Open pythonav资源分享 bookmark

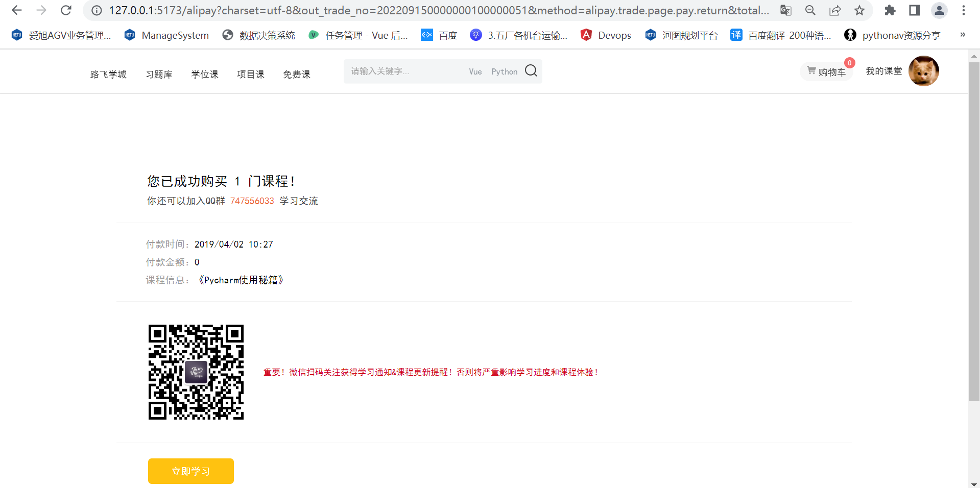(893, 35)
